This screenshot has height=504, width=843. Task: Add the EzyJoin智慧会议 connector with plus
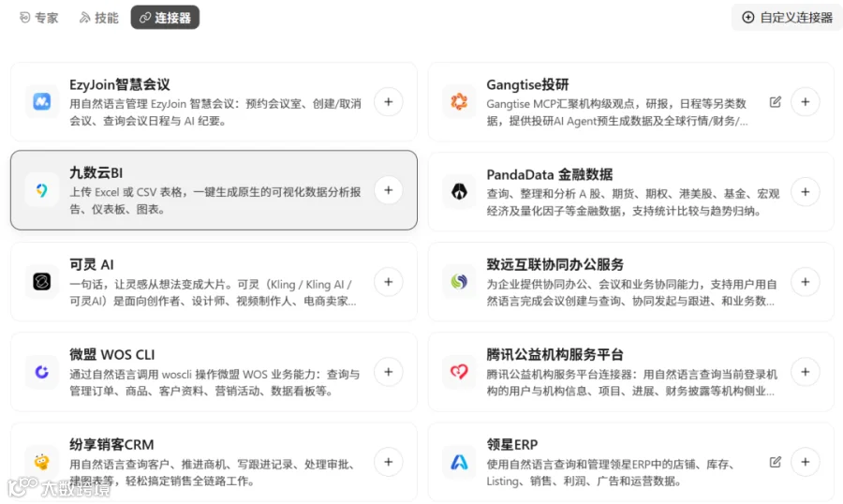(x=388, y=102)
